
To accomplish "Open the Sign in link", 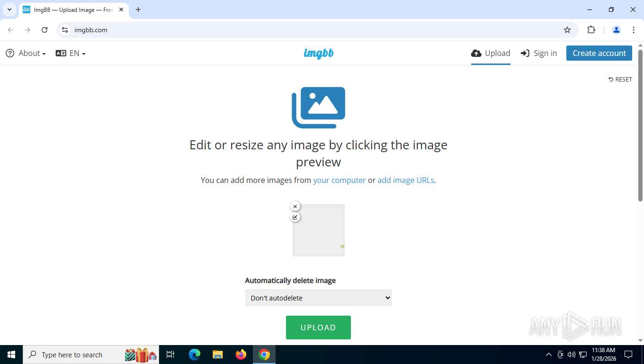I will [539, 53].
